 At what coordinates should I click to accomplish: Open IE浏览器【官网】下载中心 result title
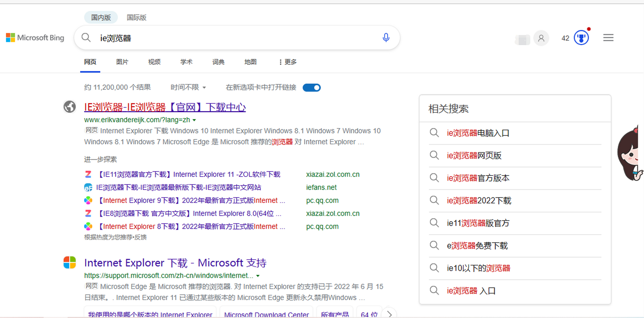coord(165,107)
